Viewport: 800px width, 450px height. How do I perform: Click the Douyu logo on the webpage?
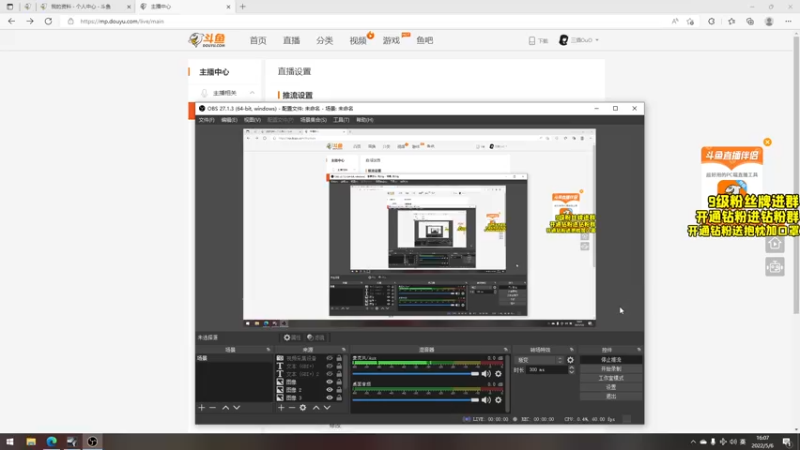207,40
